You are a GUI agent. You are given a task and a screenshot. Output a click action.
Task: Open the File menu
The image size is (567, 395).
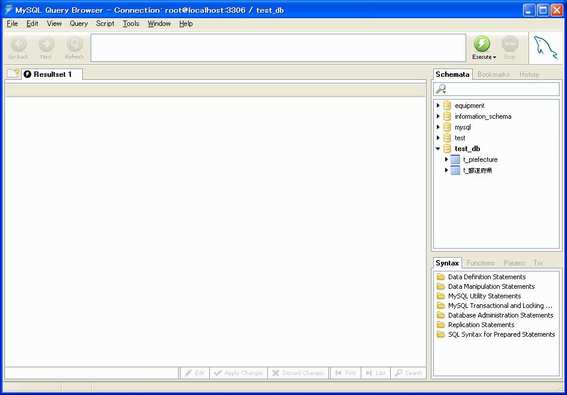12,24
